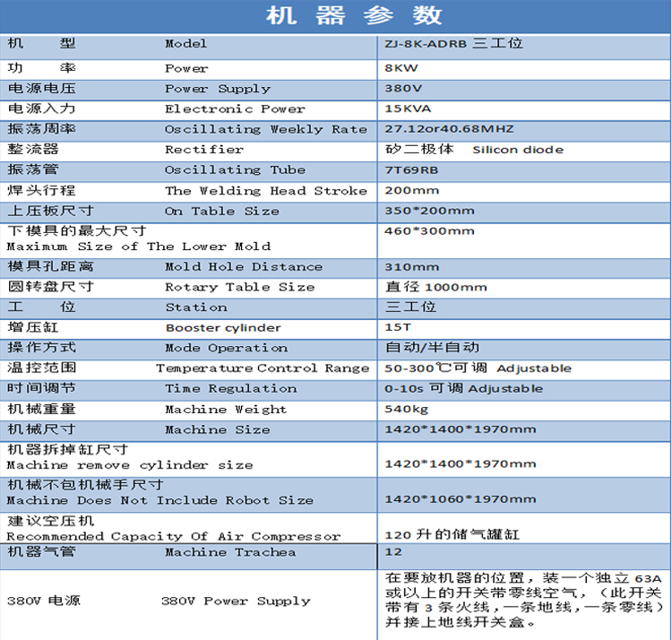Click the Silicon diode rectifier value
Image resolution: width=672 pixels, height=640 pixels.
click(x=518, y=150)
